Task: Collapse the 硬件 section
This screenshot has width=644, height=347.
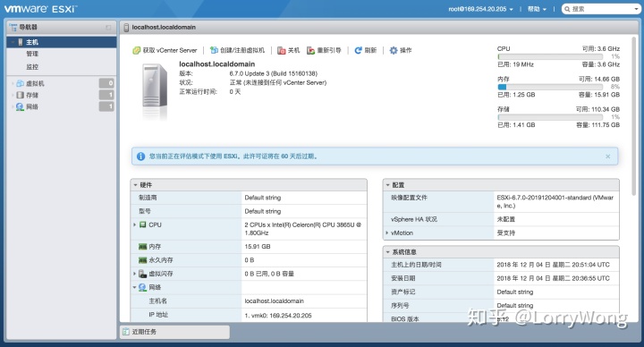Action: coord(135,185)
